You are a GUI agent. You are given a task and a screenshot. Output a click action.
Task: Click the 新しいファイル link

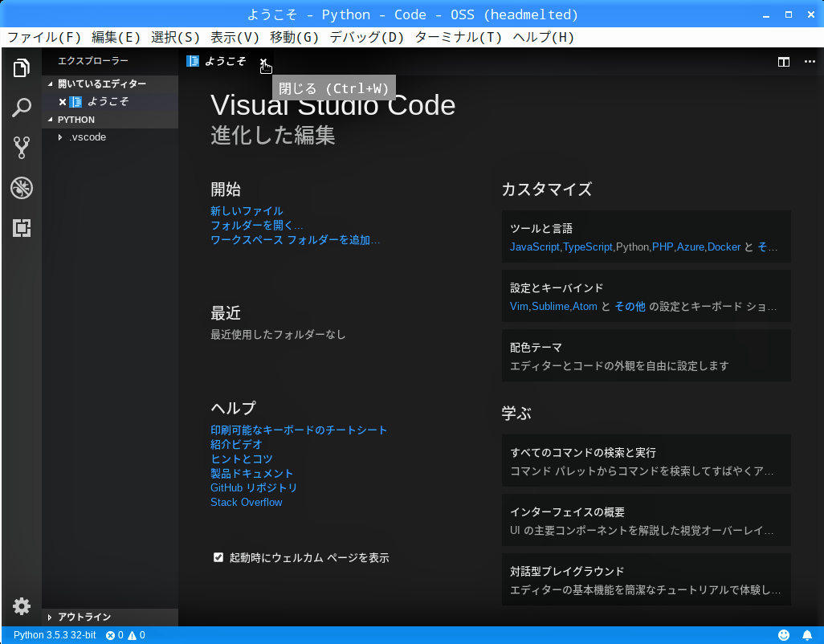click(x=247, y=211)
